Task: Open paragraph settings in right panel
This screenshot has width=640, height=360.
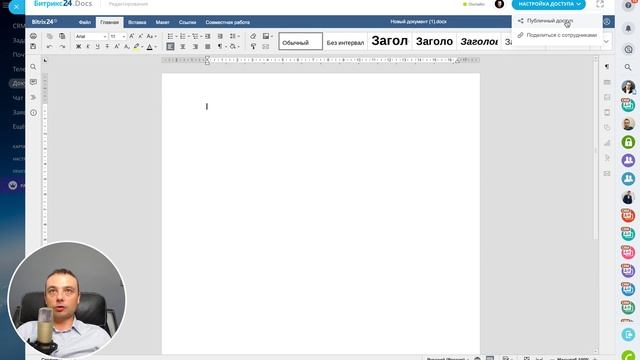Action: pos(607,67)
